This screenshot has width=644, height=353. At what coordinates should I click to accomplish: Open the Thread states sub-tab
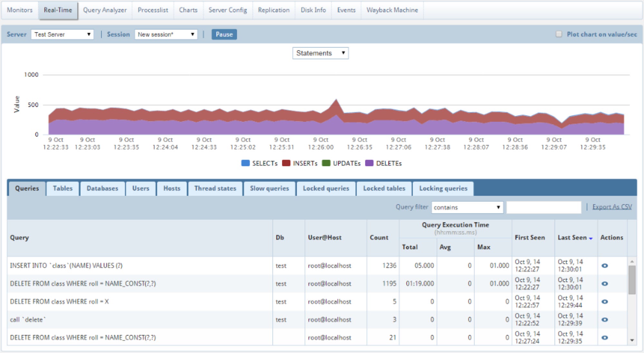pyautogui.click(x=215, y=188)
